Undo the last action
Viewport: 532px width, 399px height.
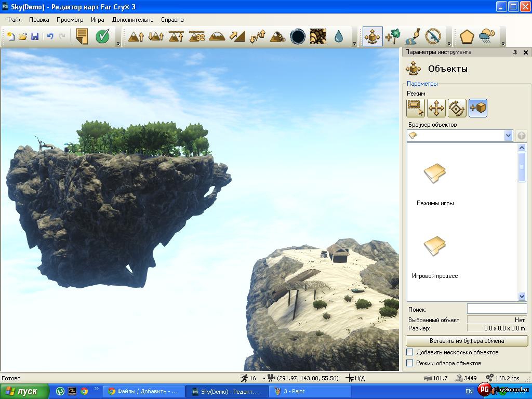(x=50, y=36)
